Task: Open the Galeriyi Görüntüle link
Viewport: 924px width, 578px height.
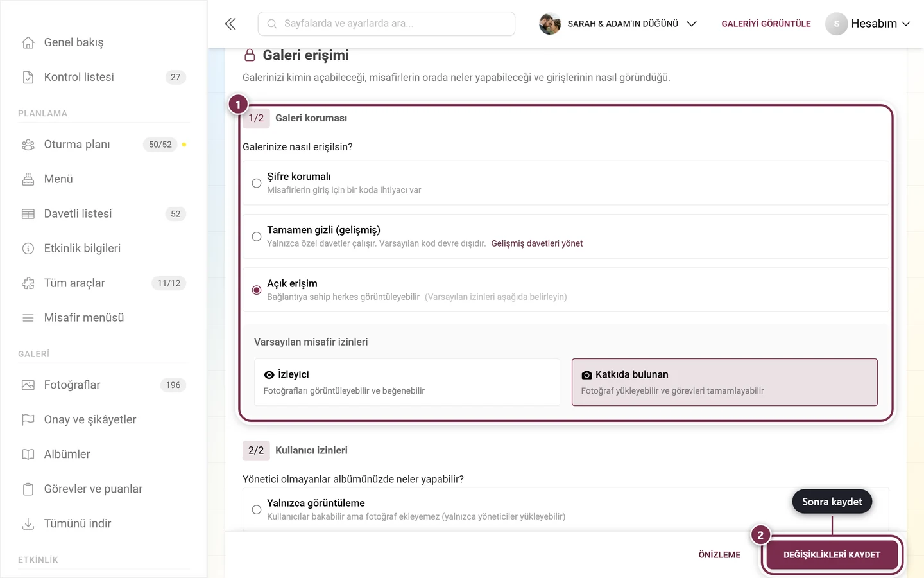Action: [x=766, y=24]
